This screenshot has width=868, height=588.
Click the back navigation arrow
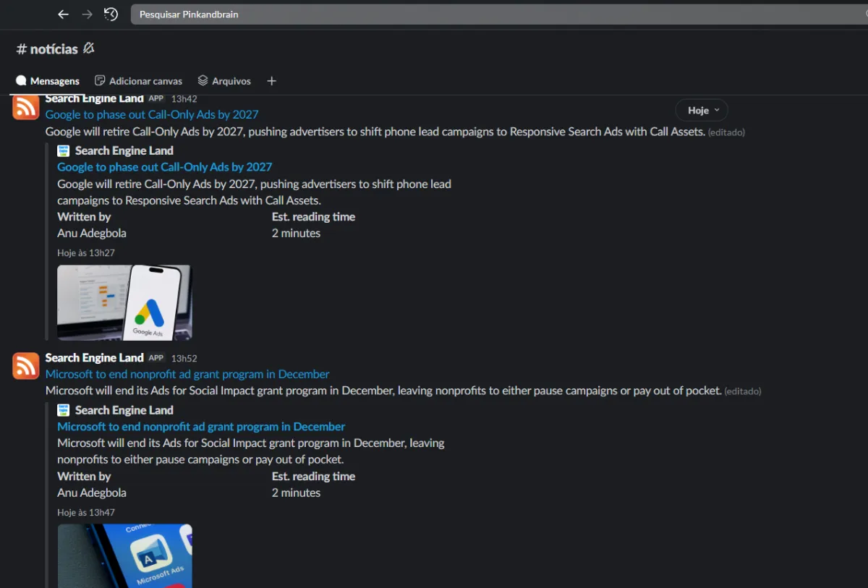click(x=63, y=14)
